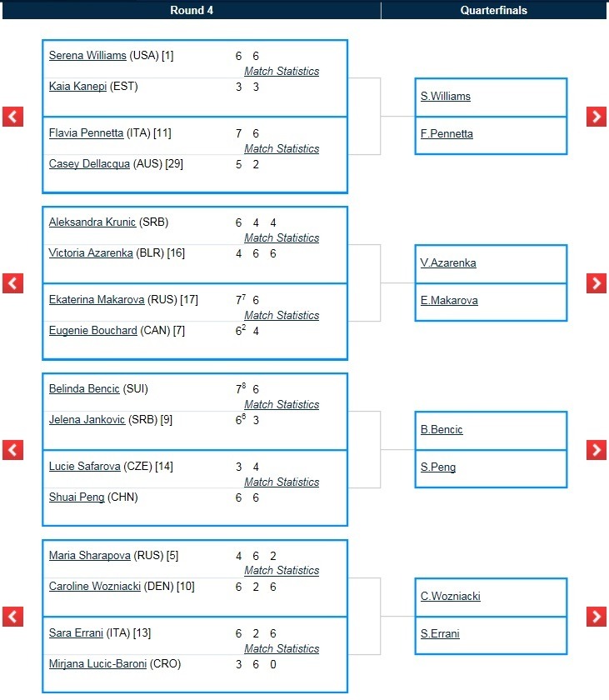Viewport: 609px width, 700px height.
Task: Click left arrow beside Bencic-Jankovic section
Action: (x=12, y=449)
